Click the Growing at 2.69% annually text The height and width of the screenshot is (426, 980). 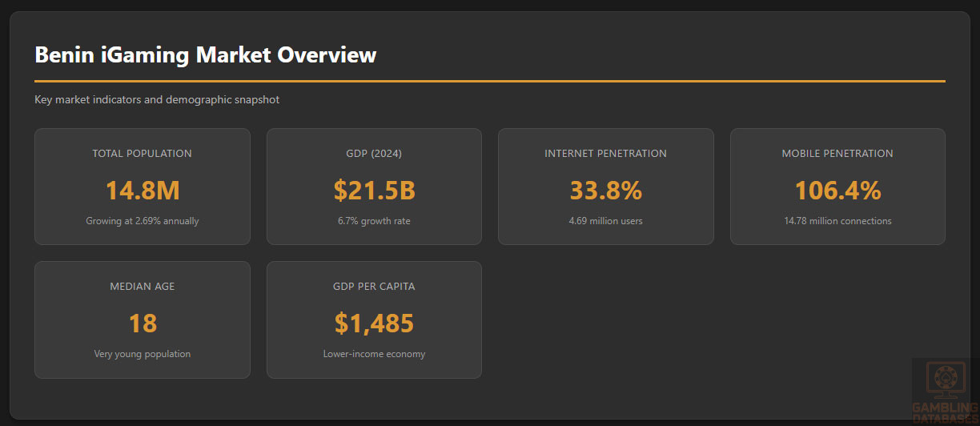coord(143,221)
